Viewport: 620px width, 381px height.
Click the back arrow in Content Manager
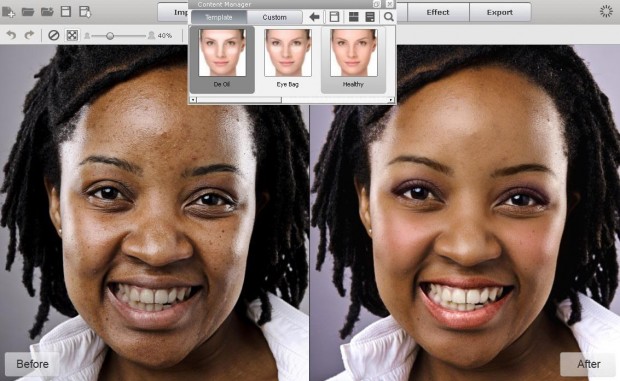coord(314,17)
